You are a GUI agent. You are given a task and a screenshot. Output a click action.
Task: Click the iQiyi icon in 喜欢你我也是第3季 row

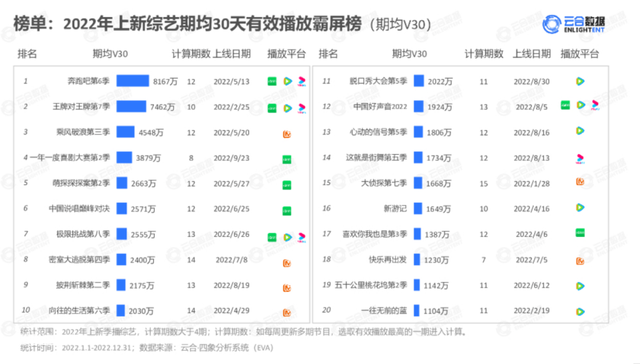580,233
